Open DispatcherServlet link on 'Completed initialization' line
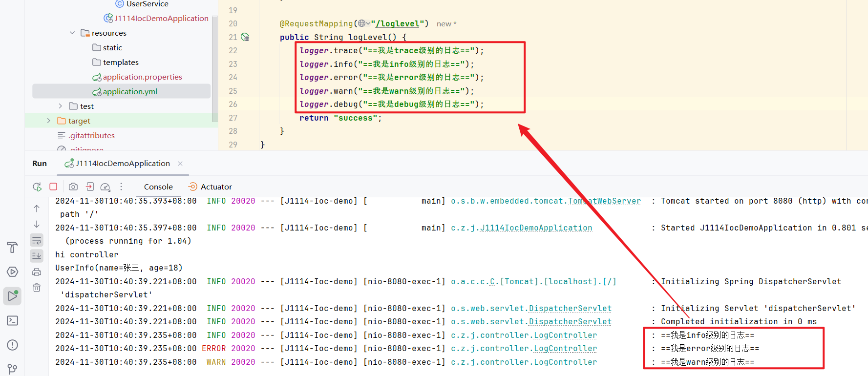The height and width of the screenshot is (376, 868). 570,322
